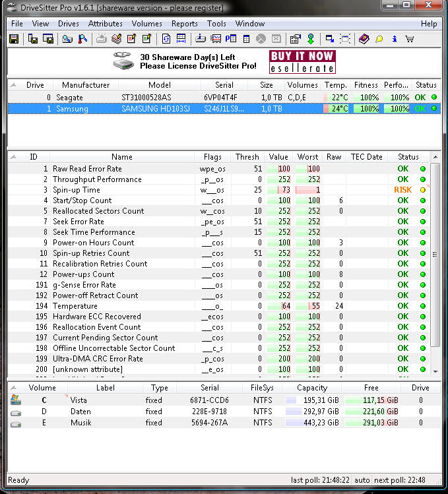Click the graph monitor icon

pyautogui.click(x=216, y=39)
